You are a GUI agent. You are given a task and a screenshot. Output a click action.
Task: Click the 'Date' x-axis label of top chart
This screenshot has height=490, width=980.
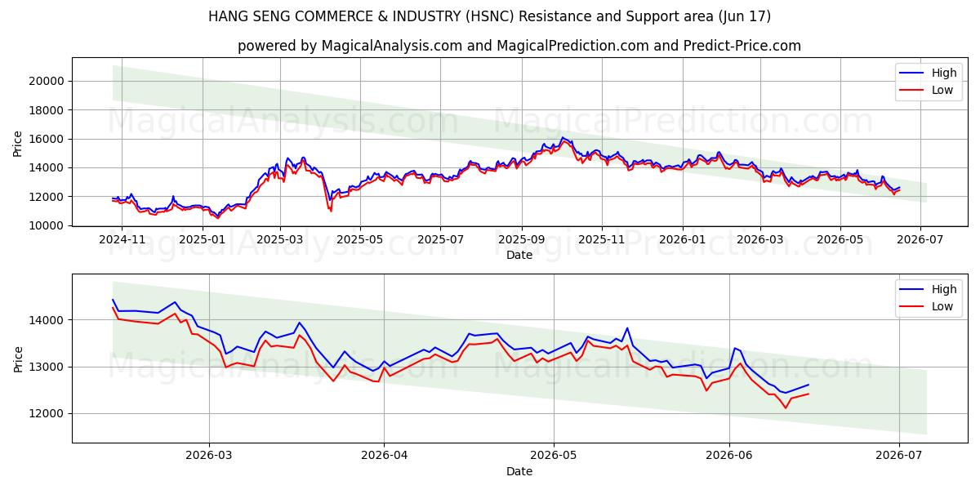pyautogui.click(x=519, y=255)
